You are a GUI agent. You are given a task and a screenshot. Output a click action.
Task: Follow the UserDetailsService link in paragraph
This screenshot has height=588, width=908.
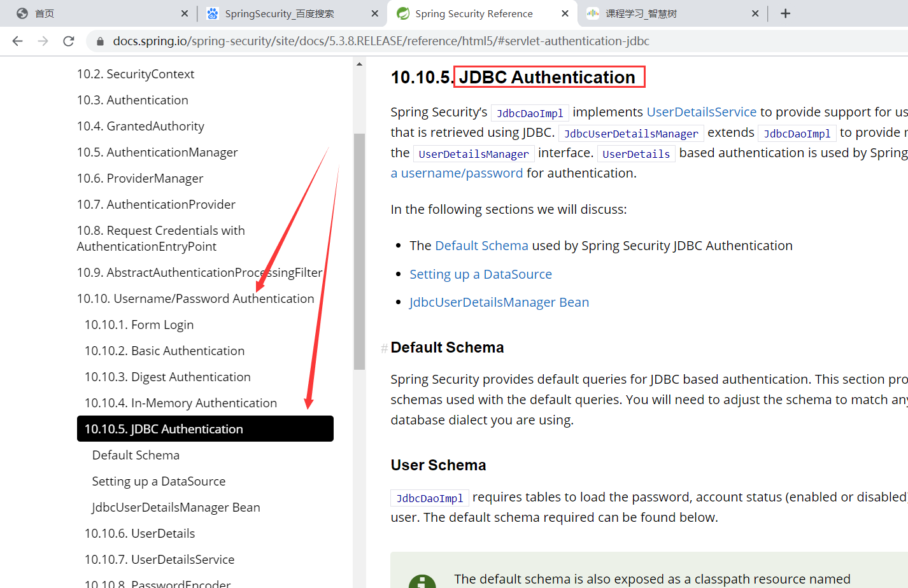coord(701,112)
